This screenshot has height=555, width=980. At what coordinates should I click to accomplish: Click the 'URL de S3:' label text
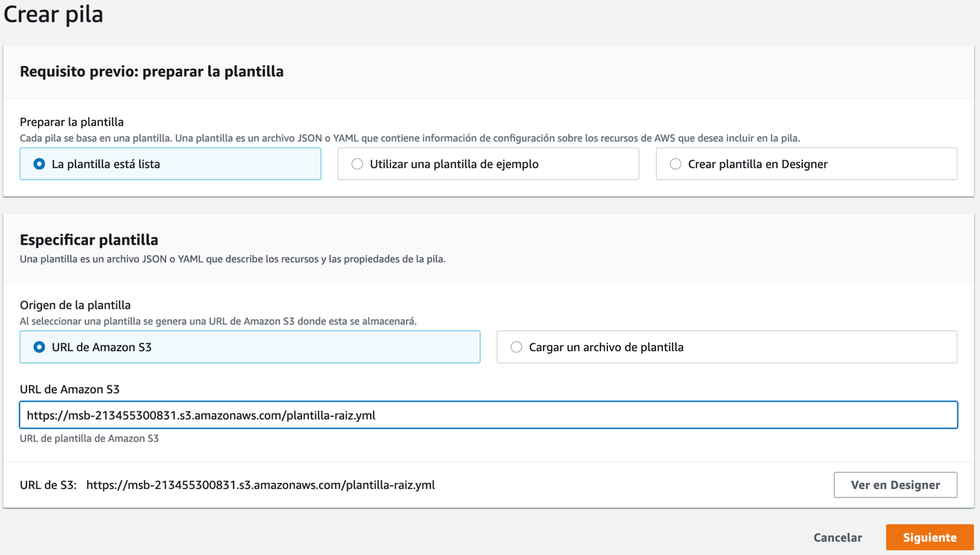pyautogui.click(x=48, y=485)
